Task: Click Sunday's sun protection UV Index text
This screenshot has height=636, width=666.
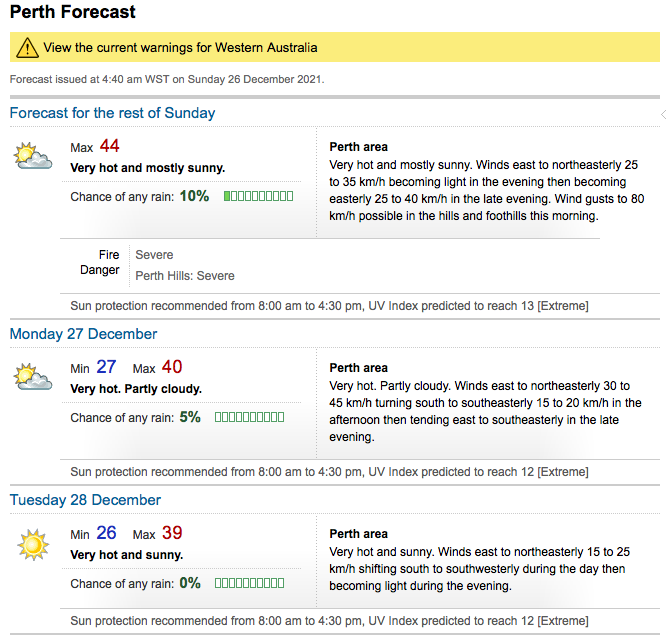Action: pyautogui.click(x=330, y=305)
